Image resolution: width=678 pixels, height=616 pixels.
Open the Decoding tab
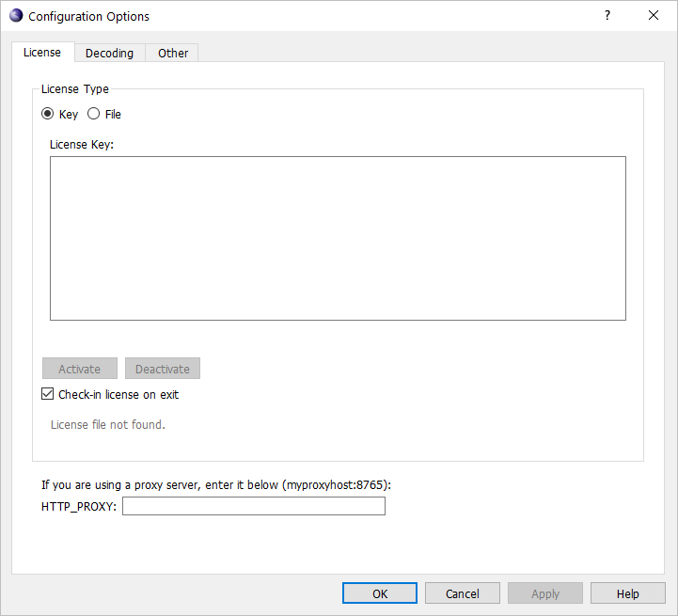coord(109,54)
